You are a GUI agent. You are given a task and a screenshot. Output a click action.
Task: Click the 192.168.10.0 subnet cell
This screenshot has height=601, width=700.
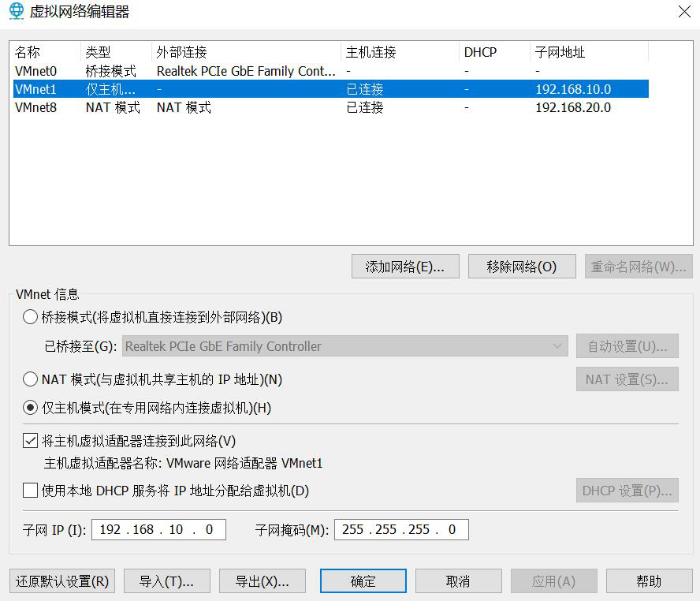pyautogui.click(x=573, y=89)
